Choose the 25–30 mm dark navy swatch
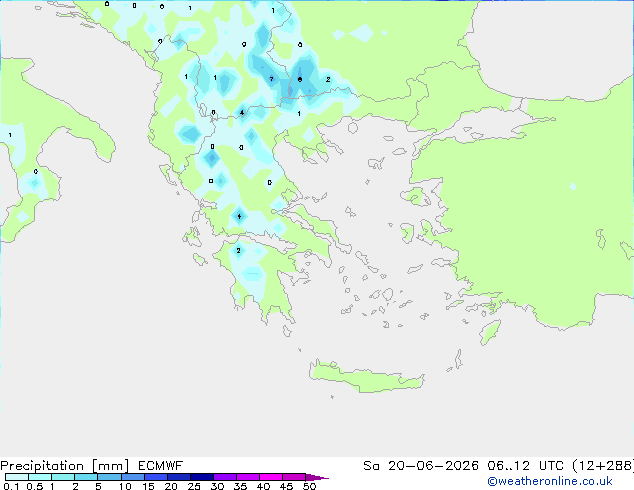This screenshot has width=634, height=490. (202, 477)
